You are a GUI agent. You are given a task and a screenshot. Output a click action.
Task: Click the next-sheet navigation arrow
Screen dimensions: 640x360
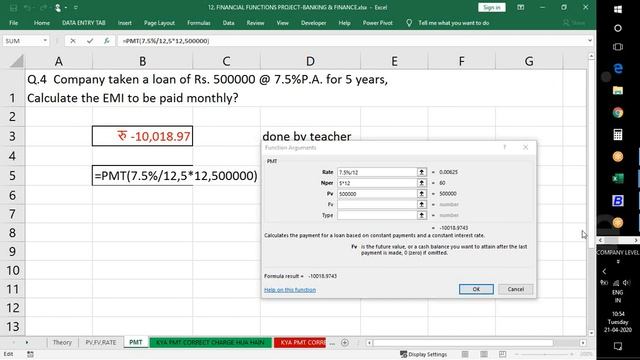tap(27, 342)
